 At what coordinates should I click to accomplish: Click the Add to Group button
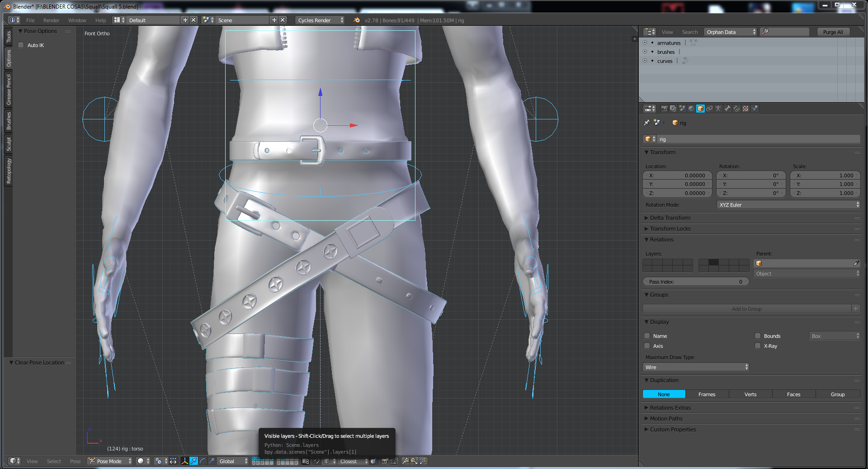point(747,308)
